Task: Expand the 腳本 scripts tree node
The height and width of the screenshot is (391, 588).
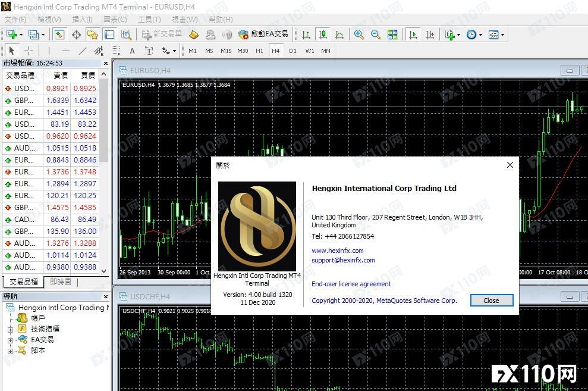Action: click(10, 351)
